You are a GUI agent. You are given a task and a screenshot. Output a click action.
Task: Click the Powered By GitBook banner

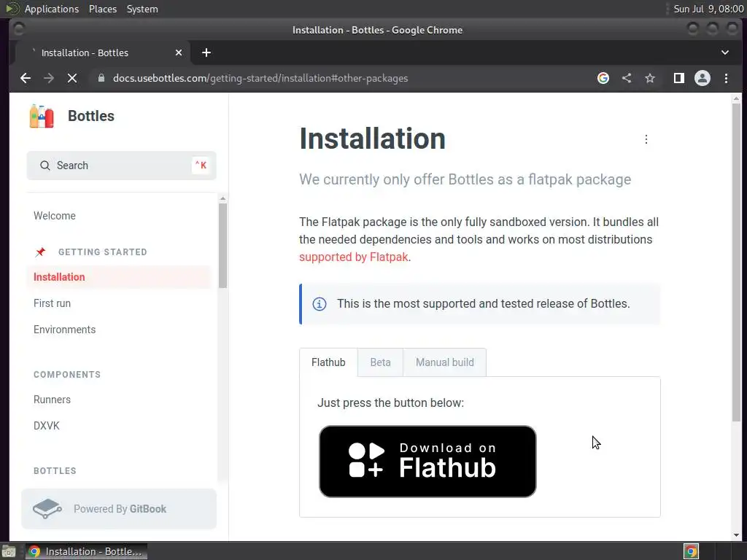119,508
